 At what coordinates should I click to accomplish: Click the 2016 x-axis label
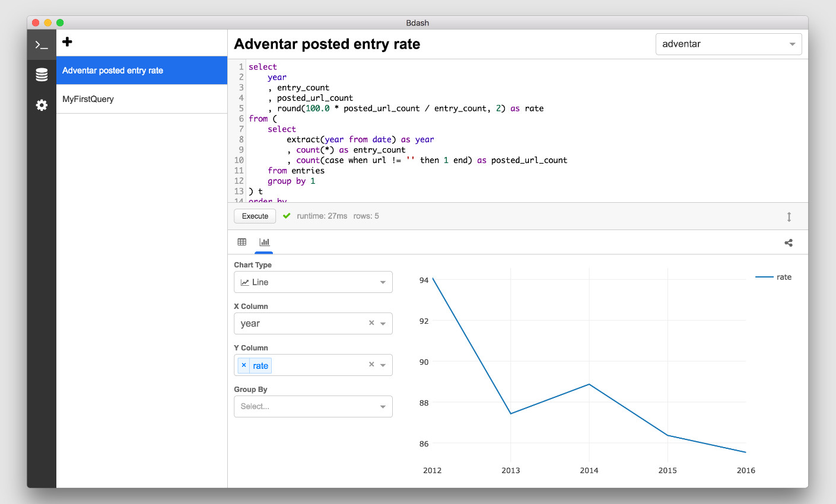point(746,470)
